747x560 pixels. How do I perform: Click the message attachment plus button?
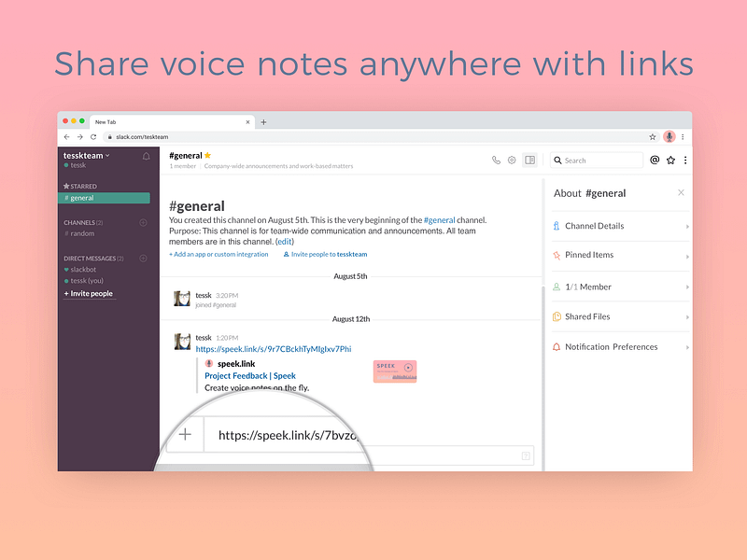pyautogui.click(x=185, y=434)
